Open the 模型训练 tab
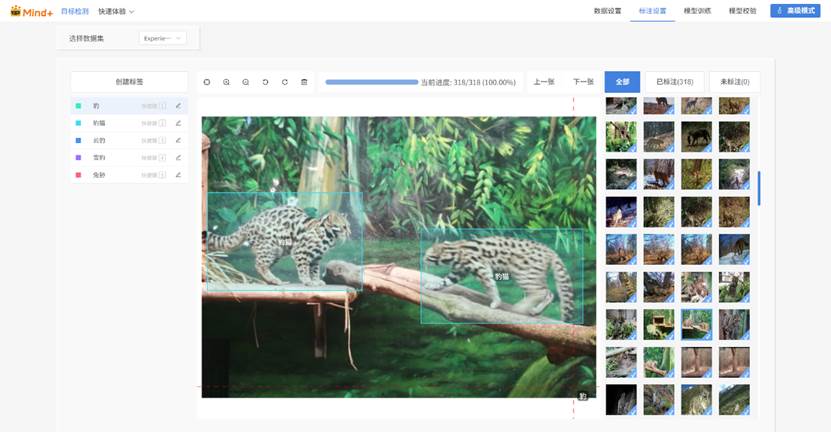The height and width of the screenshot is (432, 831). click(697, 11)
